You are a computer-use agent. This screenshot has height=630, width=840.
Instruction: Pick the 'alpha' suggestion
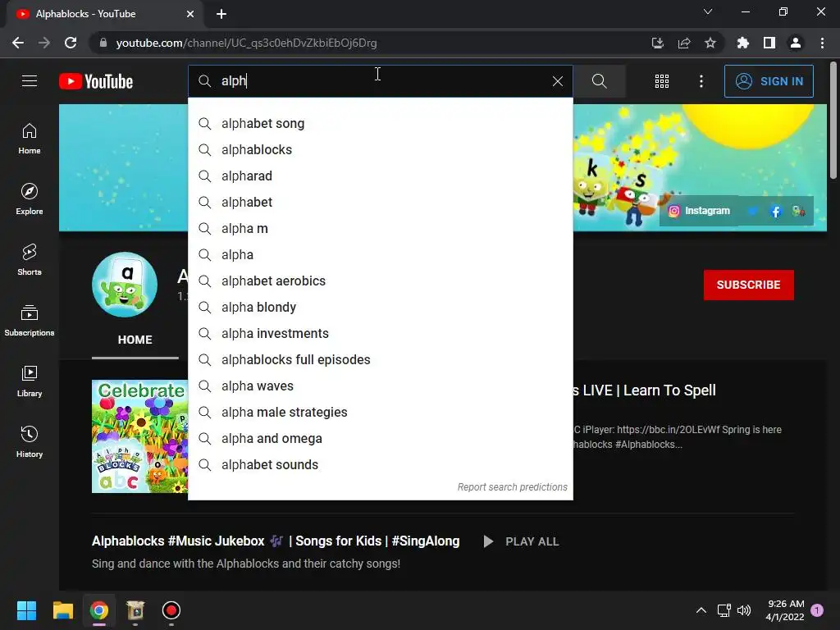pyautogui.click(x=381, y=254)
